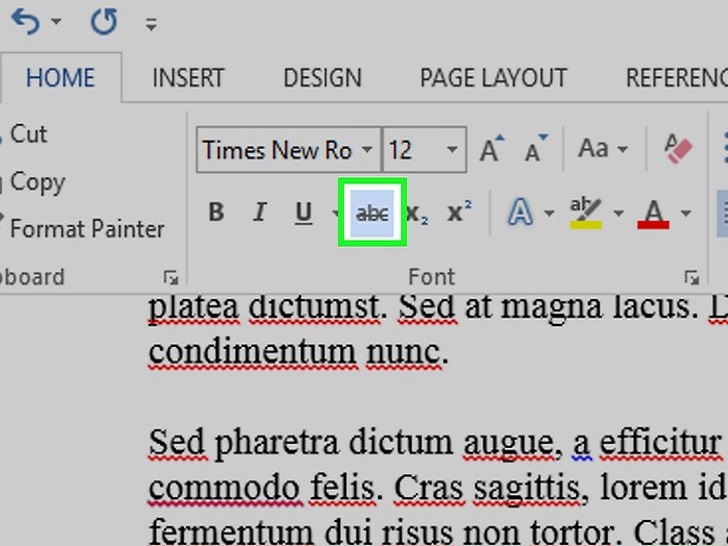Click the Repeat action icon

(x=103, y=21)
